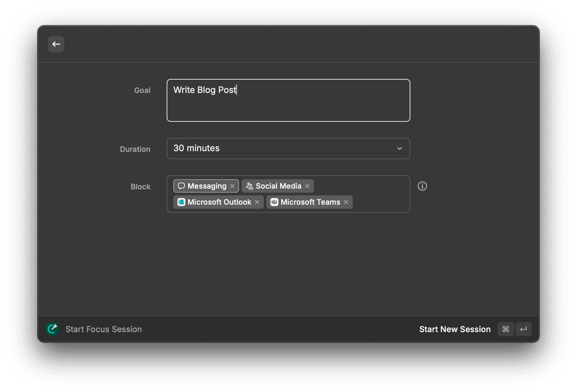
Task: Click the Microsoft Outlook app icon
Action: [x=181, y=202]
